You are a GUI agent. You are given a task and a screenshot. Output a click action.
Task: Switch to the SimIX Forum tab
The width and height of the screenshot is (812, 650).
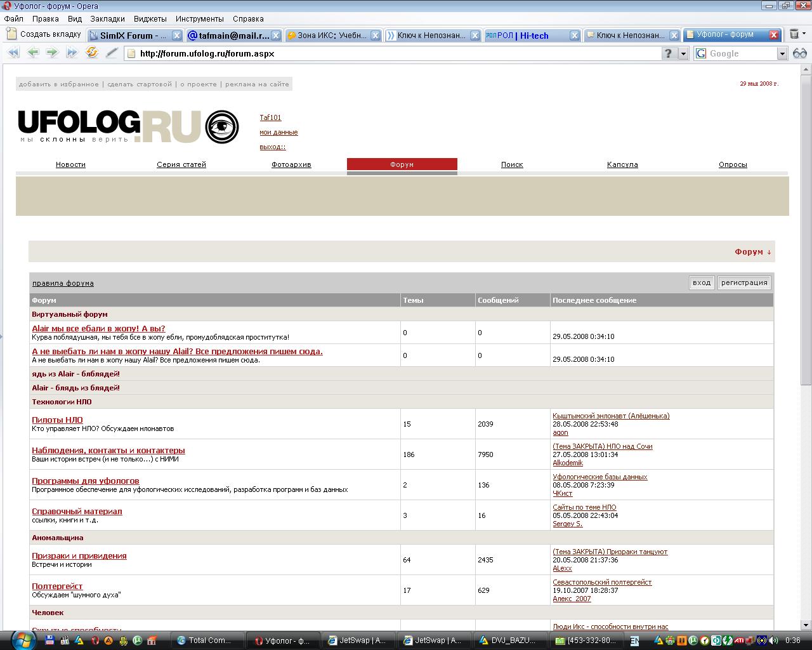point(129,36)
